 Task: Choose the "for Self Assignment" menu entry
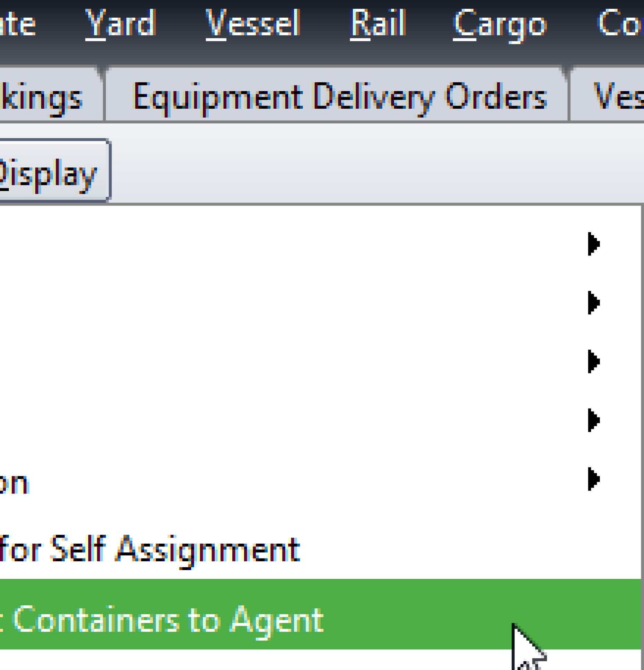[149, 549]
